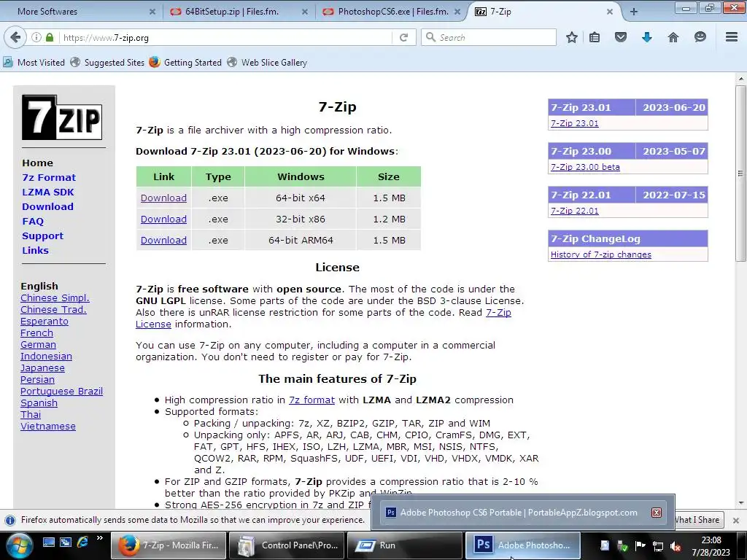This screenshot has height=560, width=747.
Task: Open the Firefox hamburger menu
Action: (x=732, y=37)
